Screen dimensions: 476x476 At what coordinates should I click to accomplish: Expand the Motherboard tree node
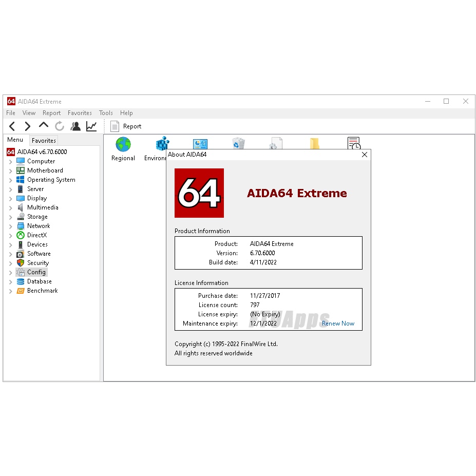(x=11, y=171)
